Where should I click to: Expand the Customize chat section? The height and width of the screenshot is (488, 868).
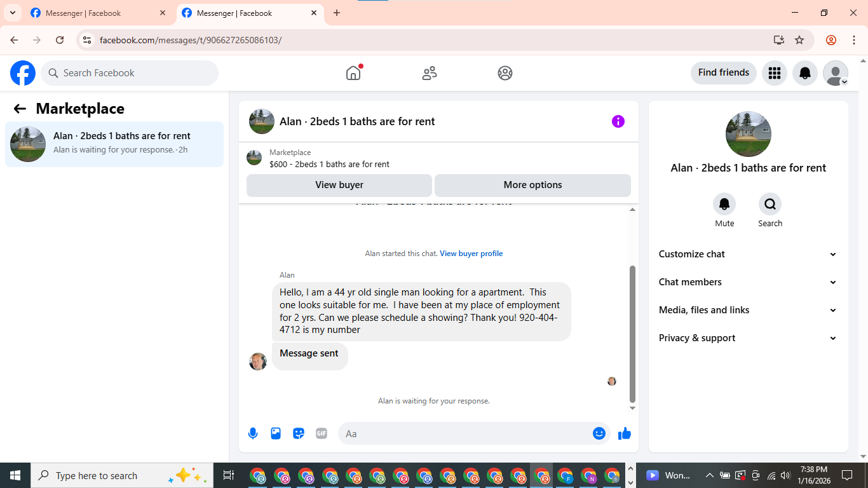click(x=748, y=254)
